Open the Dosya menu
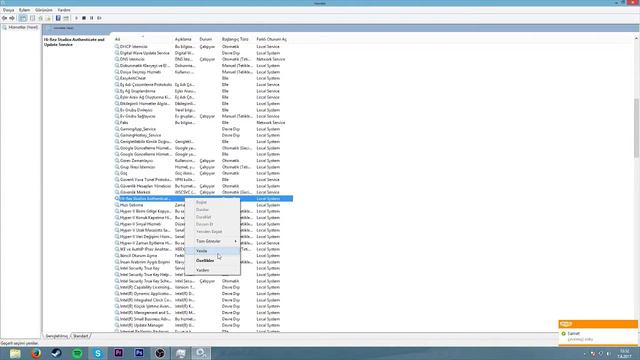Viewport: 640px width, 360px height. coord(9,10)
